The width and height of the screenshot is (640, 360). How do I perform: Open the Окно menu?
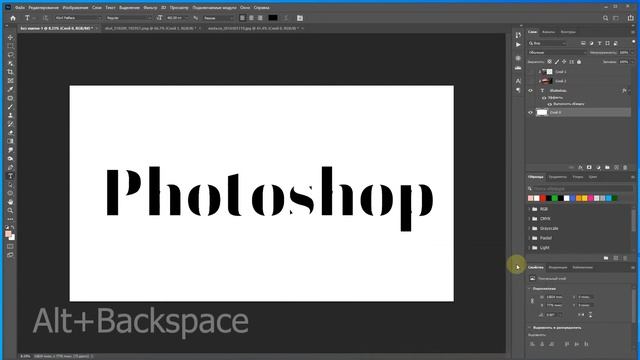(245, 7)
